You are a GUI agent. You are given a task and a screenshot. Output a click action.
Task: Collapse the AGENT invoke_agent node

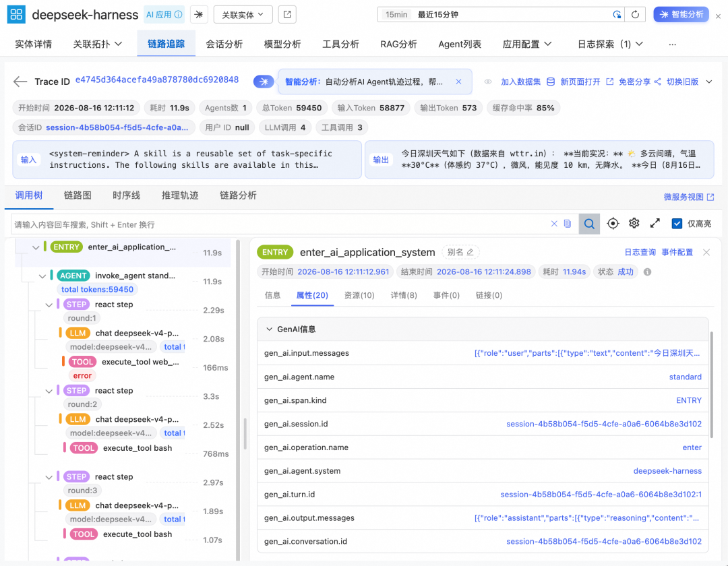click(42, 276)
